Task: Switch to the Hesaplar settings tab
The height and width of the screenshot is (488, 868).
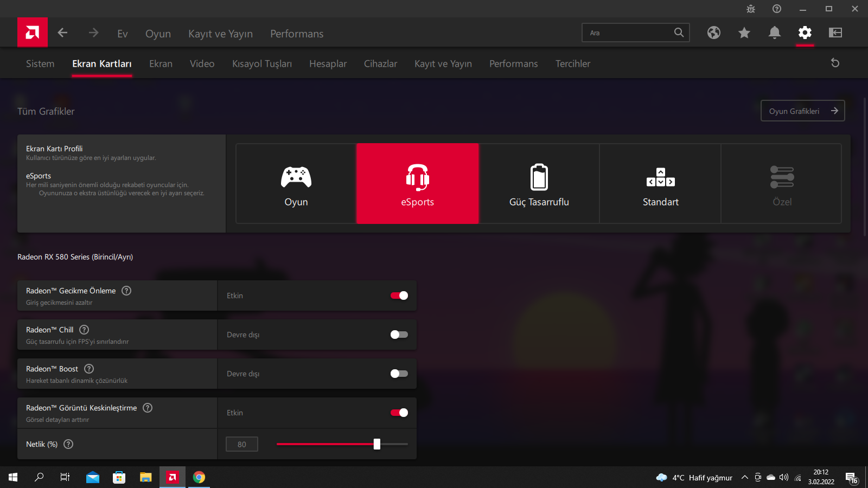Action: tap(328, 63)
